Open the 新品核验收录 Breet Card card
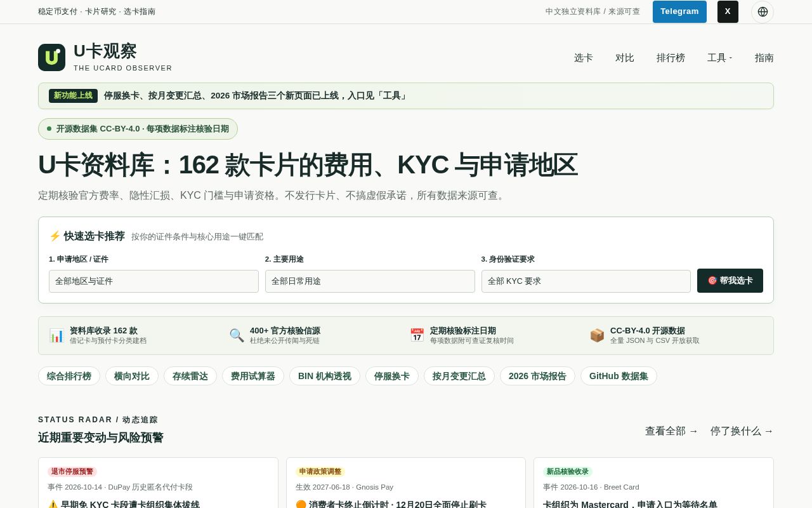This screenshot has height=508, width=812. coord(653,483)
